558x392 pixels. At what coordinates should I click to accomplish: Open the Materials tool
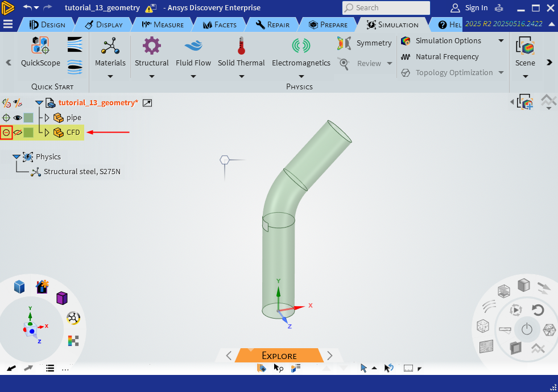[110, 46]
